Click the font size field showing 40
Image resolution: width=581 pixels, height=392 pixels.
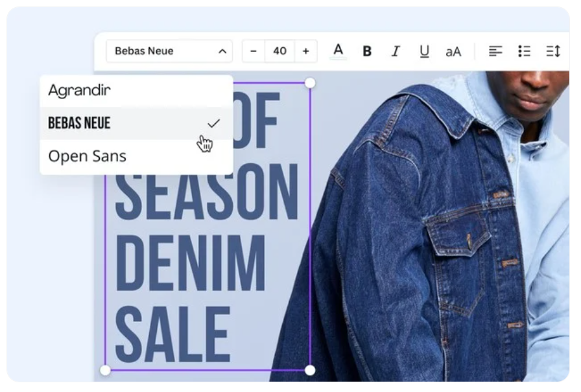click(279, 51)
